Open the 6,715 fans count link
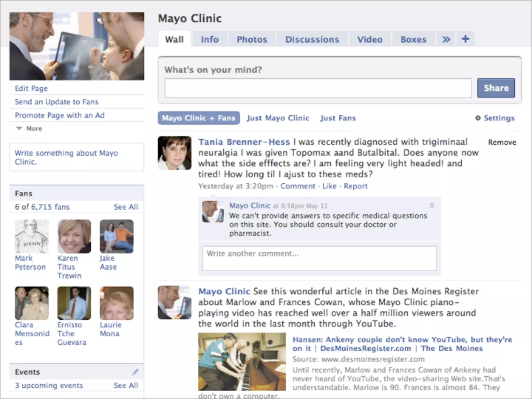Screen dimensions: 532x399 point(50,207)
